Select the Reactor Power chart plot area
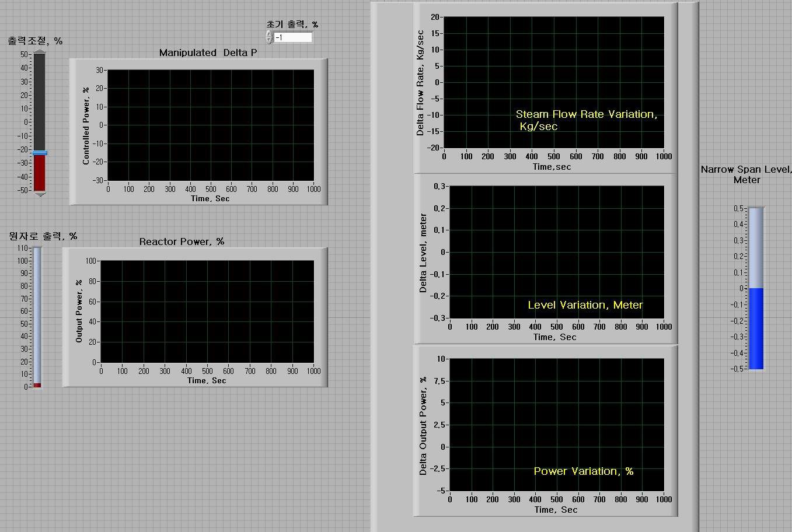This screenshot has width=792, height=532. coord(207,311)
